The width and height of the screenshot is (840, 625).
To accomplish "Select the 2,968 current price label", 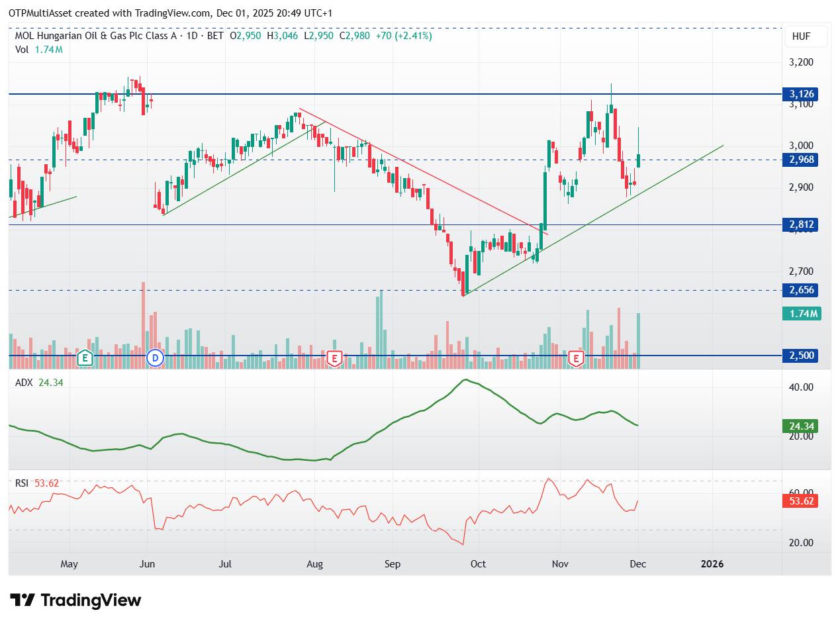I will (x=800, y=160).
